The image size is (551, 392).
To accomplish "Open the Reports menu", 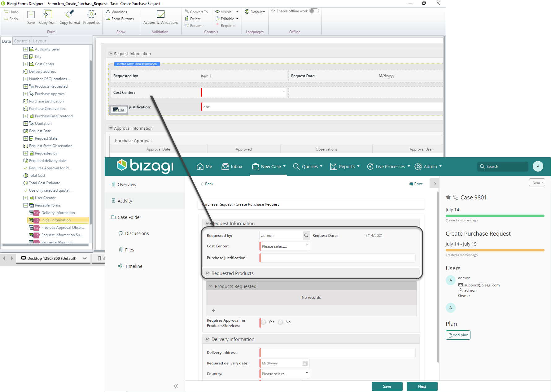I will pyautogui.click(x=345, y=167).
